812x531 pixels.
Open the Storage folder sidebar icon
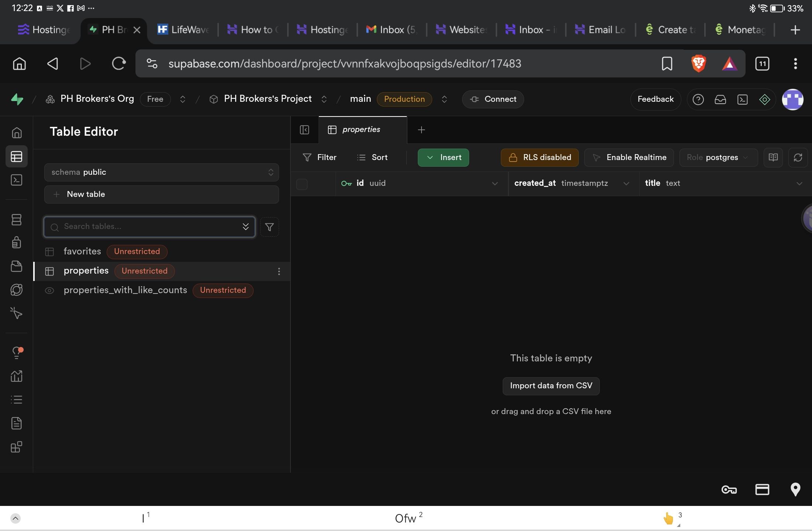pos(17,266)
